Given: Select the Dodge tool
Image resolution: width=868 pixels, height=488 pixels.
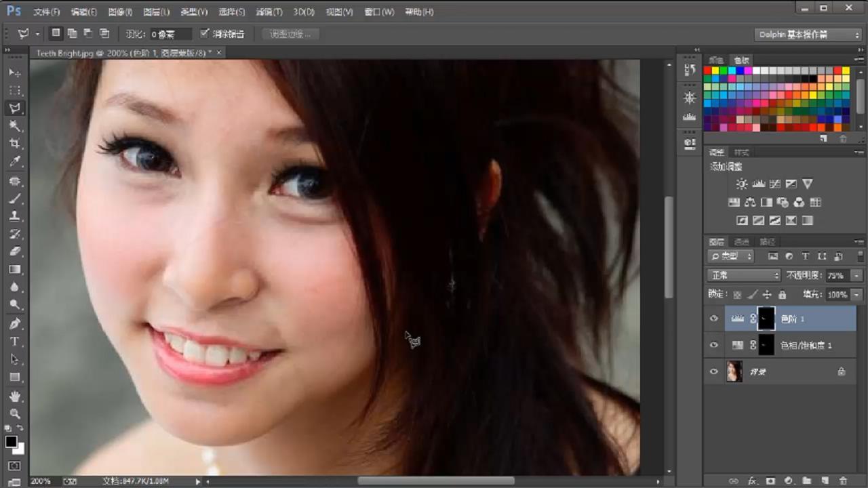Looking at the screenshot, I should point(15,304).
